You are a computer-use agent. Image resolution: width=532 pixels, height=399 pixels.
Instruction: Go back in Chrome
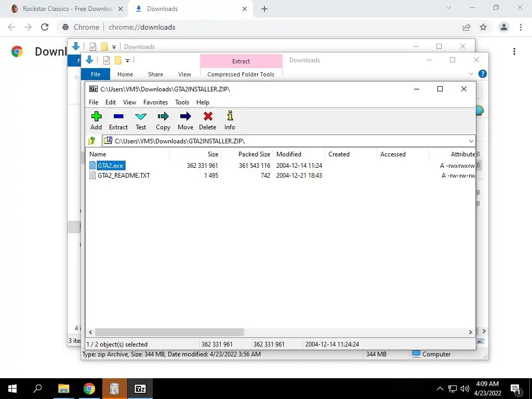pyautogui.click(x=11, y=27)
